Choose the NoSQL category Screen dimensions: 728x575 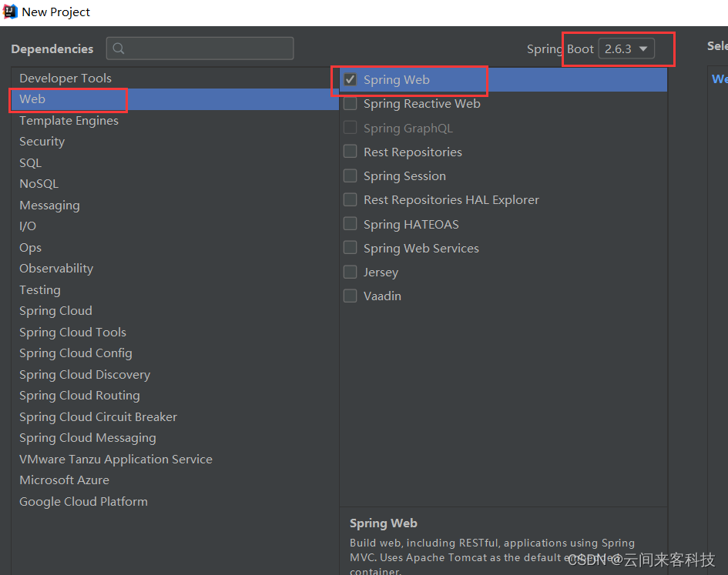coord(175,184)
